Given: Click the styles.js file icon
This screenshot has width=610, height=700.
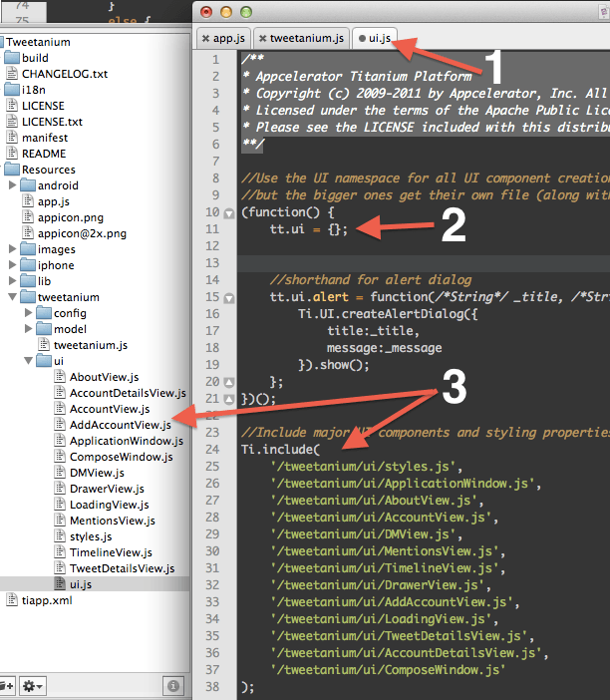Looking at the screenshot, I should coord(60,535).
